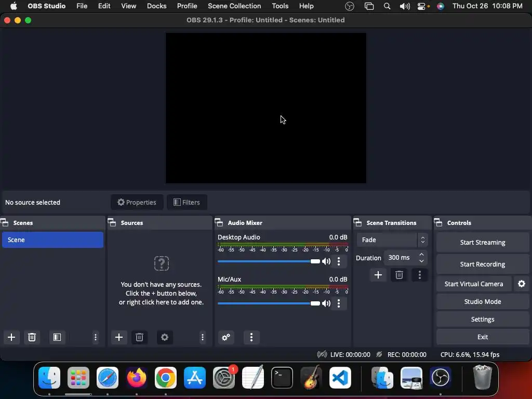The height and width of the screenshot is (399, 532).
Task: Adjust Mic/Aux volume slider
Action: pyautogui.click(x=269, y=303)
